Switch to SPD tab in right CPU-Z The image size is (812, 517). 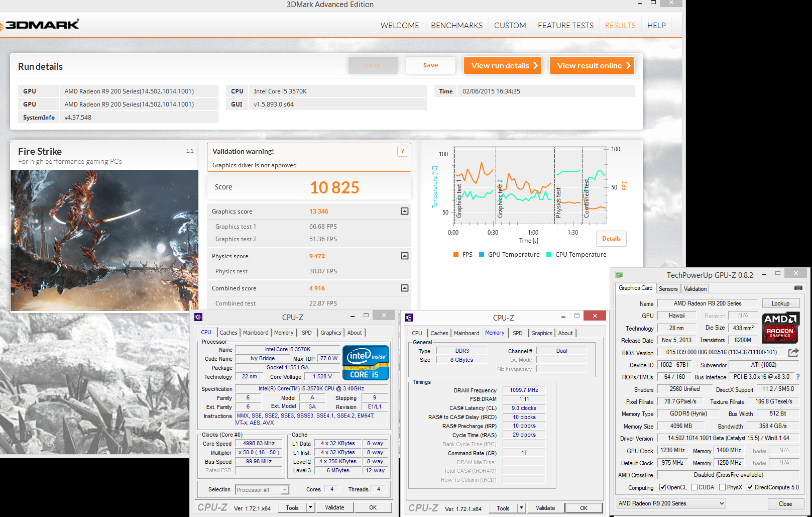(517, 333)
